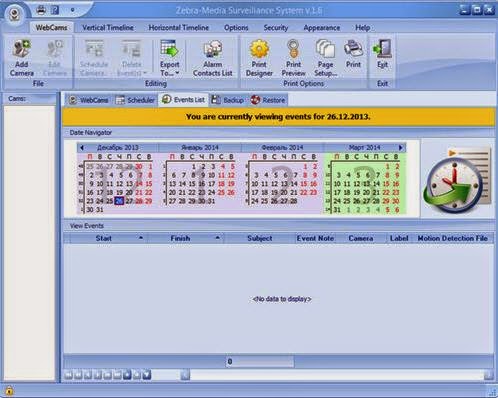Click the application webcam orb button
The height and width of the screenshot is (398, 498).
click(x=14, y=14)
